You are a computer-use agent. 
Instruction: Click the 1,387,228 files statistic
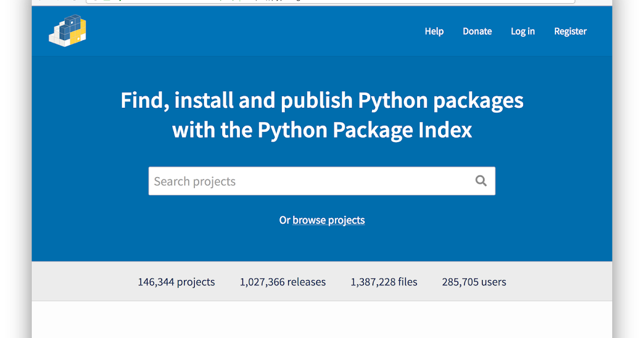pos(384,282)
